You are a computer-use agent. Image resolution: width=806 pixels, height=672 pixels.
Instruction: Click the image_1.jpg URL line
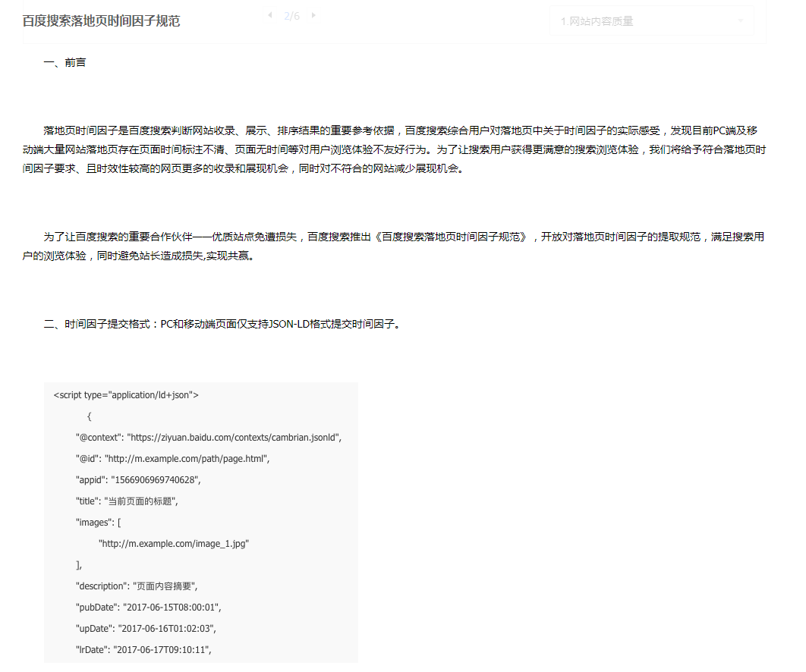click(174, 544)
